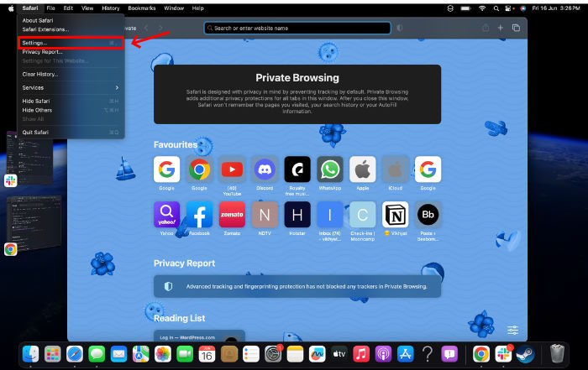Open the Help menu in menu bar
Viewport: 588px width, 370px height.
(197, 8)
